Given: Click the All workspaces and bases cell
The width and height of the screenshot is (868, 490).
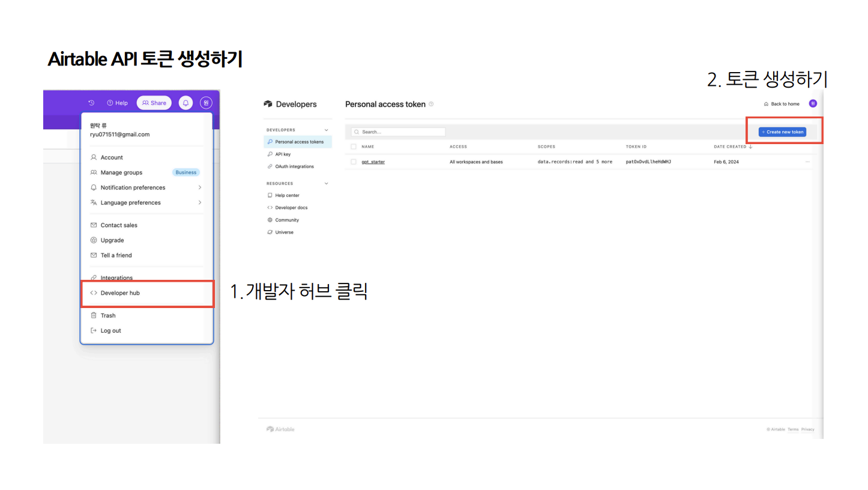Looking at the screenshot, I should [x=476, y=162].
